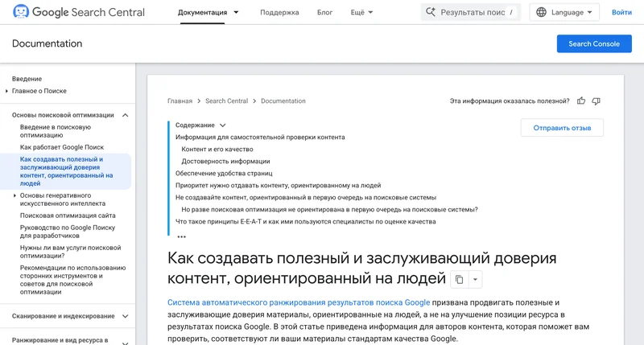The width and height of the screenshot is (644, 345).
Task: Select the Документация tab
Action: (202, 12)
